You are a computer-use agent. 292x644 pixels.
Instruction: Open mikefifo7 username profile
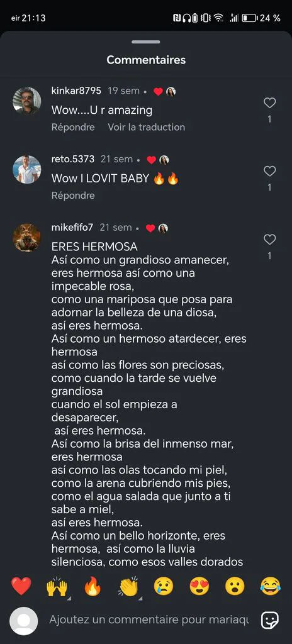[72, 228]
